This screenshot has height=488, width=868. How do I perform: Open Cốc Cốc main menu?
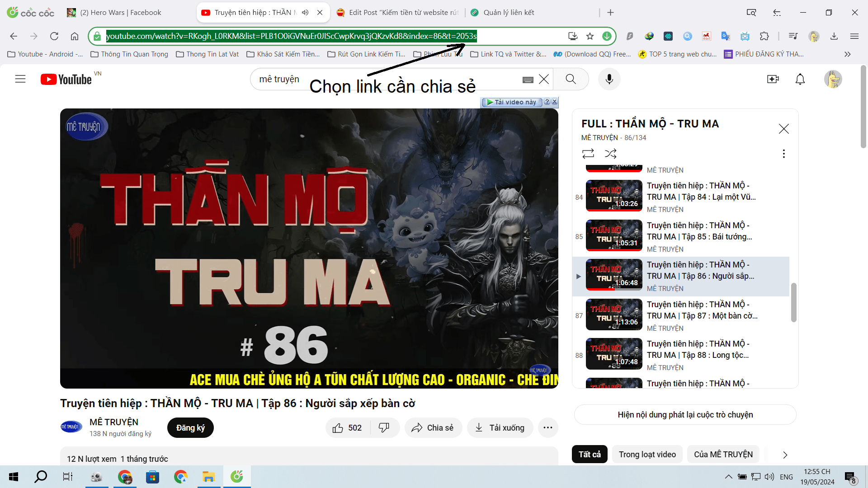(x=854, y=36)
